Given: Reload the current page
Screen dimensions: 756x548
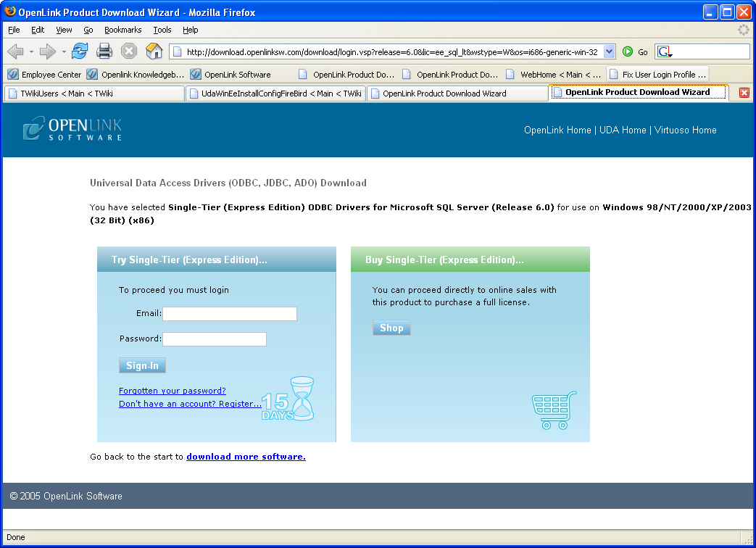Looking at the screenshot, I should [80, 51].
